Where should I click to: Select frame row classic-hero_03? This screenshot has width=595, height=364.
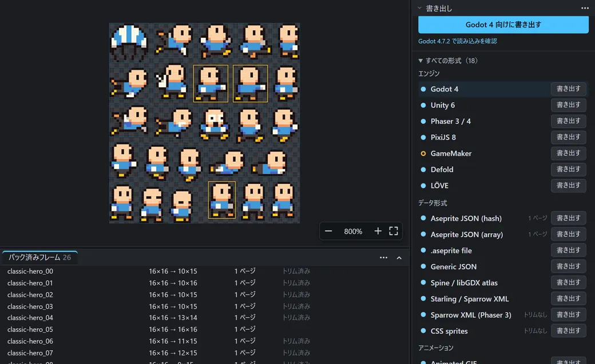(205, 306)
